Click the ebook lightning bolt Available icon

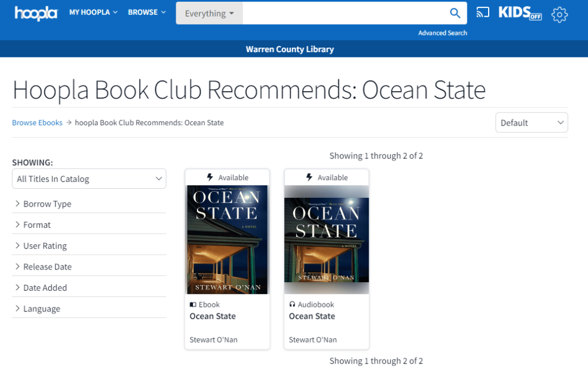[210, 178]
